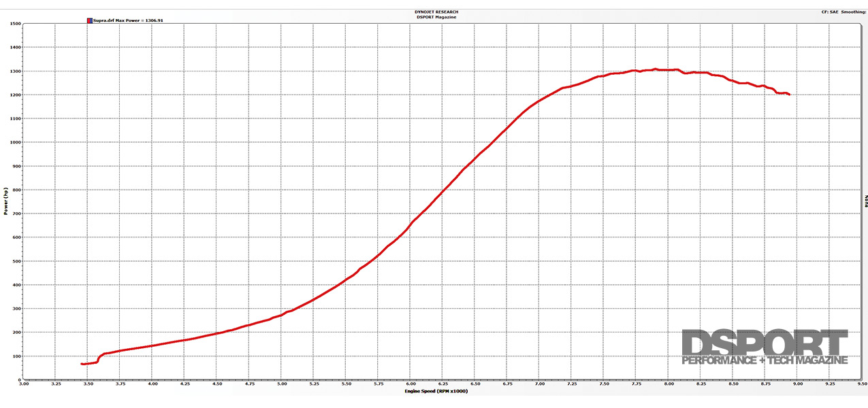The width and height of the screenshot is (868, 408).
Task: Click the DYNOJET RESEARCH chart title
Action: (436, 12)
